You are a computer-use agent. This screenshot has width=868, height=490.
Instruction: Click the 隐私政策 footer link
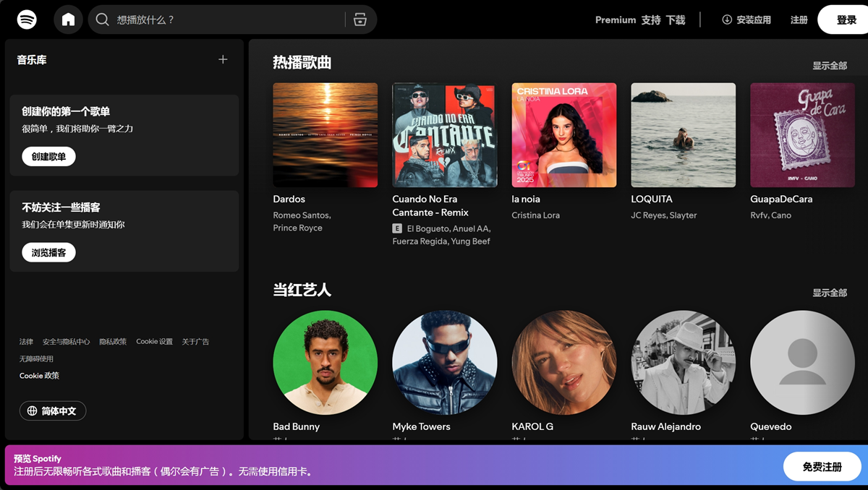coord(113,340)
